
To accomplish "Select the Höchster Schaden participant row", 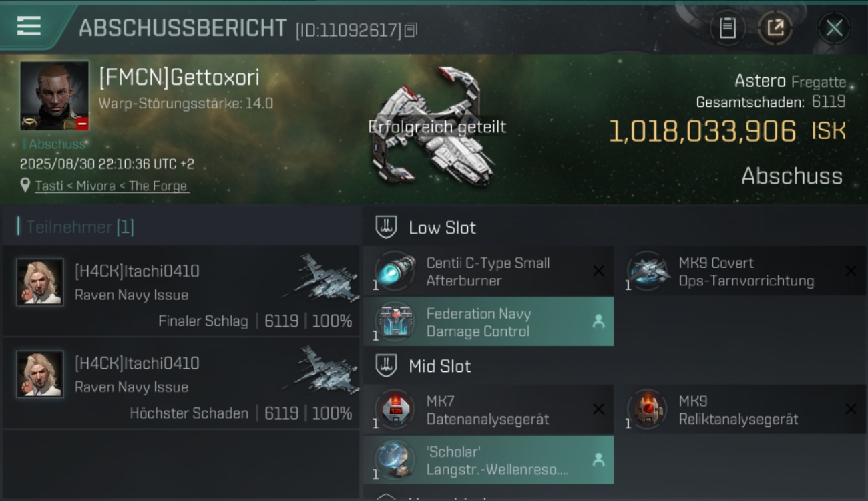I will click(x=181, y=383).
